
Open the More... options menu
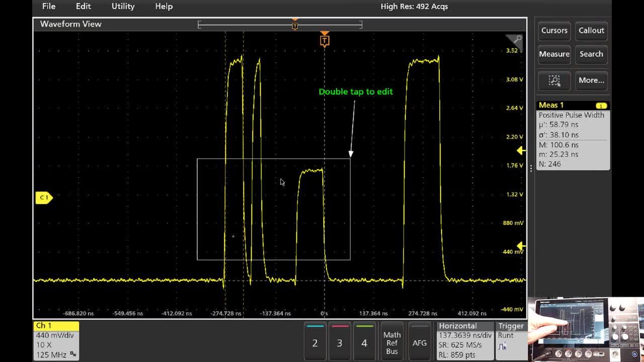[591, 80]
